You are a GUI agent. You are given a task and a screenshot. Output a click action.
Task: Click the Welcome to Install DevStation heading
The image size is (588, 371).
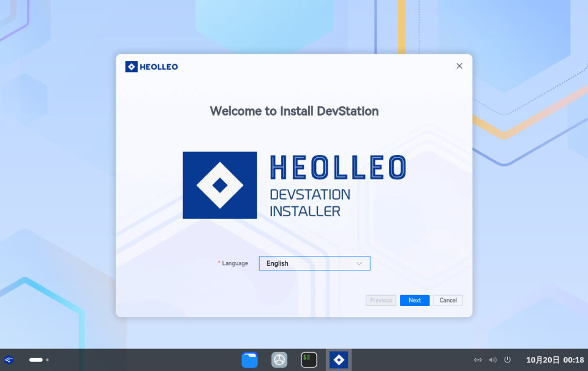[x=294, y=111]
